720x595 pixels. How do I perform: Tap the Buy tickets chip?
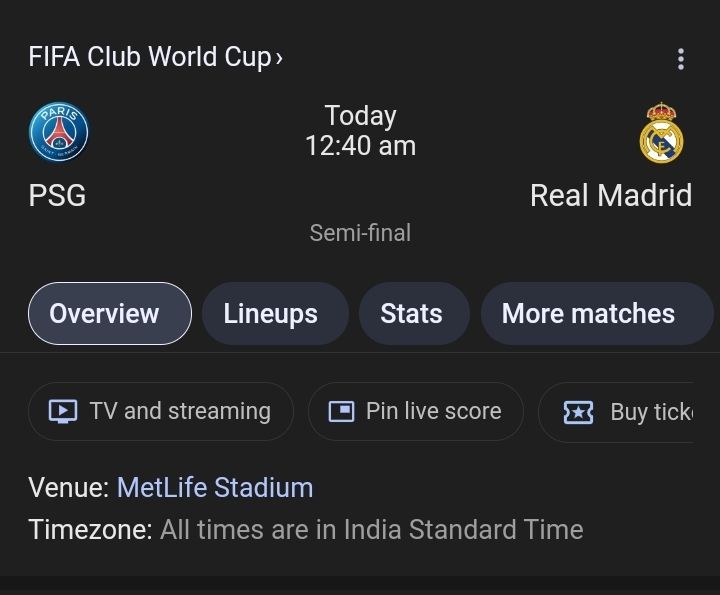pyautogui.click(x=616, y=412)
